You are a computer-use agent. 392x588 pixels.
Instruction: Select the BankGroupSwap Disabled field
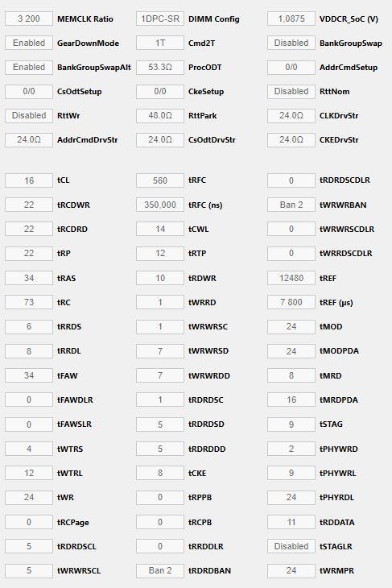[x=291, y=43]
